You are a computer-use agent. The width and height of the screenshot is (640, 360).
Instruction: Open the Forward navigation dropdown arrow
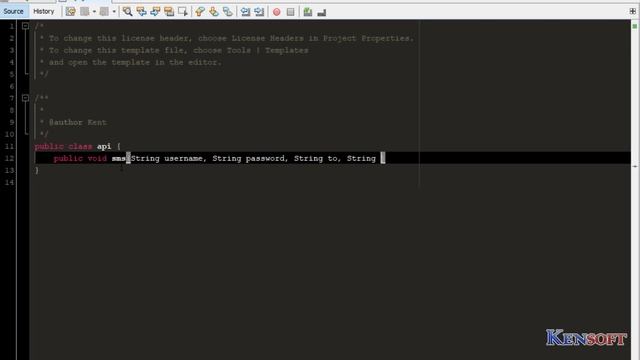pos(114,12)
